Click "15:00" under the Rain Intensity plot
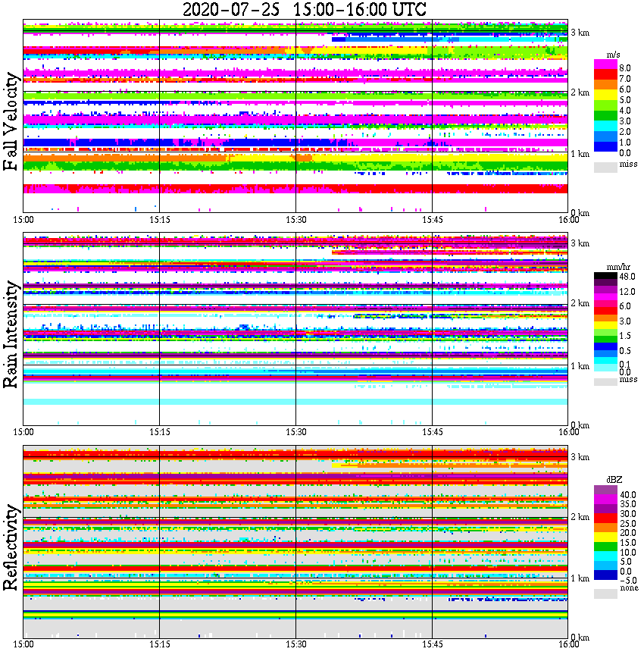 click(x=23, y=432)
